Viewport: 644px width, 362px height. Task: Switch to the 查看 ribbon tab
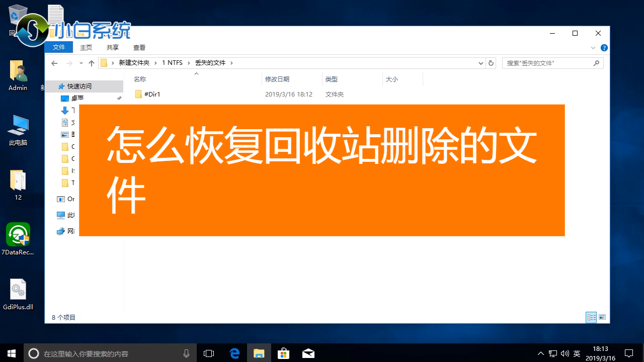[x=139, y=48]
